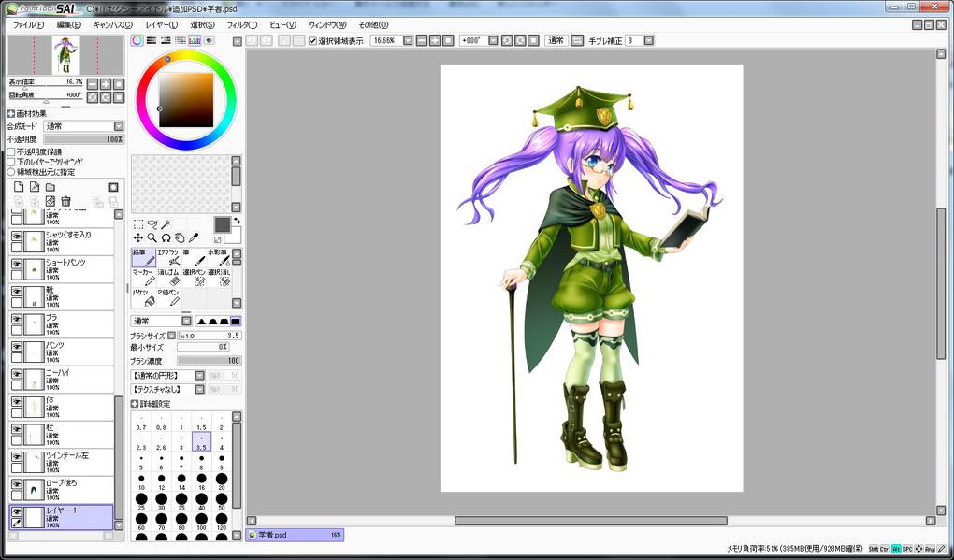Adjust the ブラシ濃度 density slider
The image size is (954, 560).
pos(210,361)
